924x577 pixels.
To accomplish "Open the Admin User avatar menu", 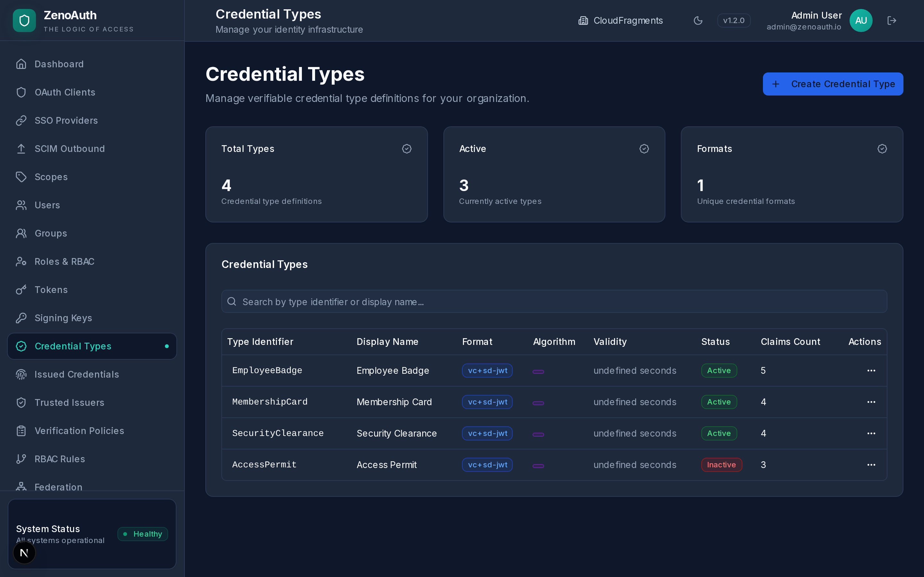I will (860, 20).
